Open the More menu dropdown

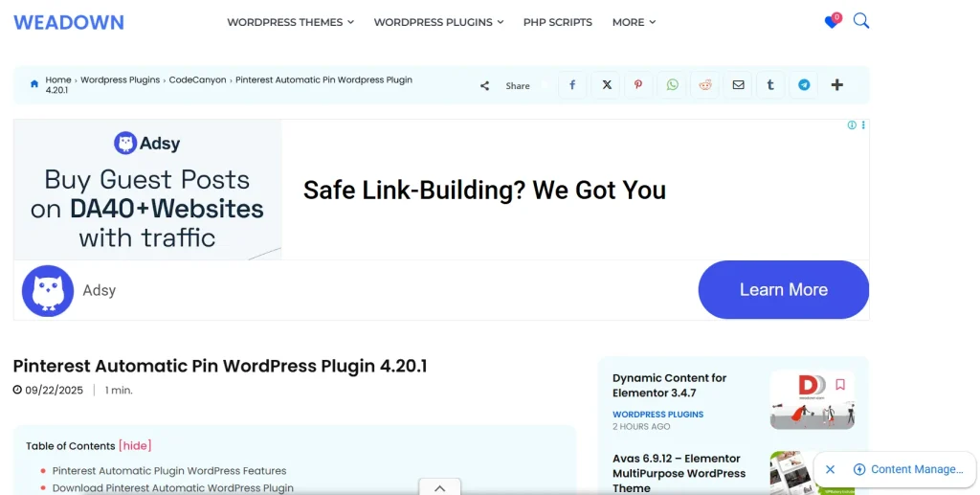click(x=634, y=22)
